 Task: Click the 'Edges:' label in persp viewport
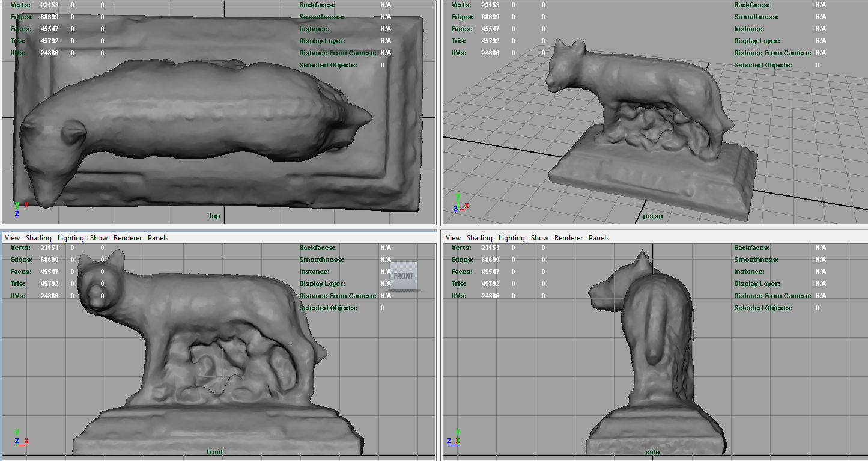[x=463, y=17]
